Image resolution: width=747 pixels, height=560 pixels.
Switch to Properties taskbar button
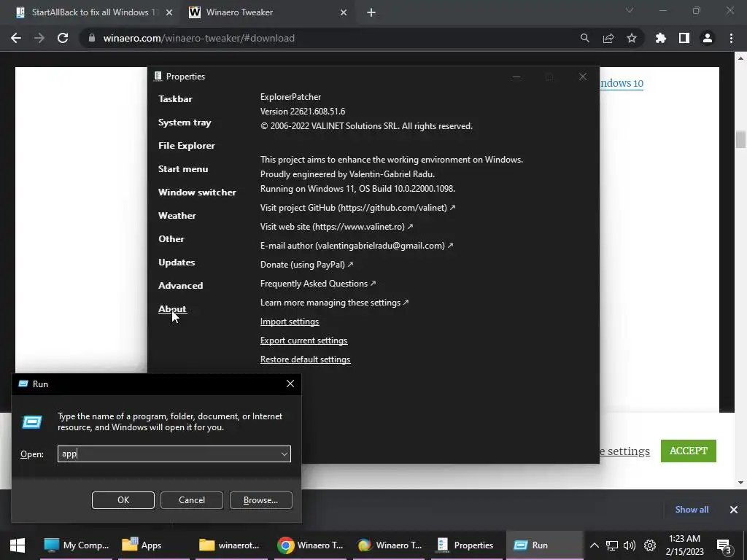coord(465,545)
